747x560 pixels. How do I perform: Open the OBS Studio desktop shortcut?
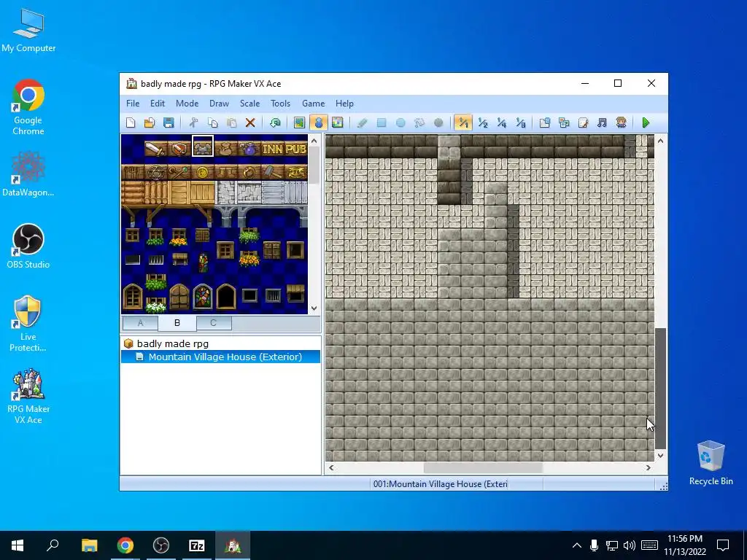[28, 246]
